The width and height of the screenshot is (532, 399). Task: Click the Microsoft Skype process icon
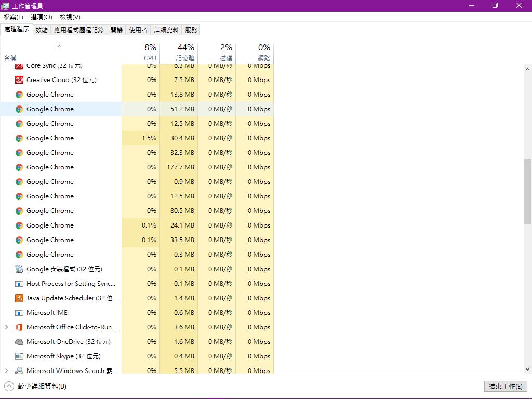point(19,356)
